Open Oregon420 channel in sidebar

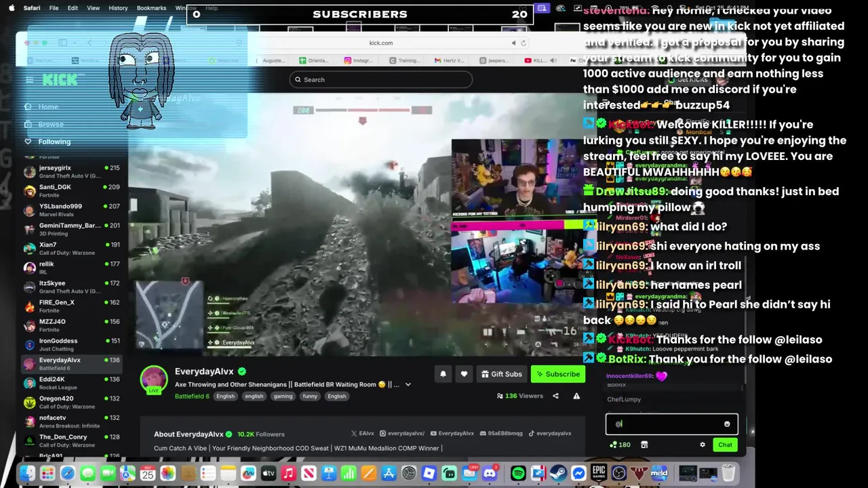tap(71, 403)
